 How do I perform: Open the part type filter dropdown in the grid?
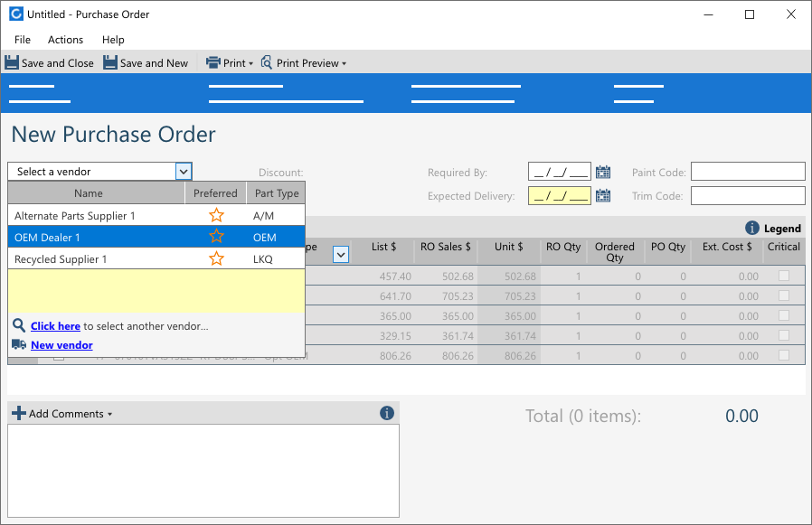(341, 255)
